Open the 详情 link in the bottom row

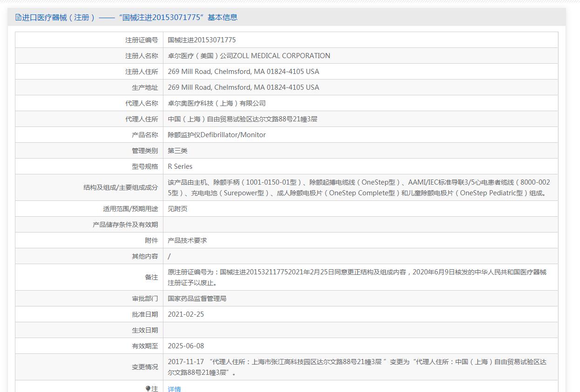coord(174,389)
